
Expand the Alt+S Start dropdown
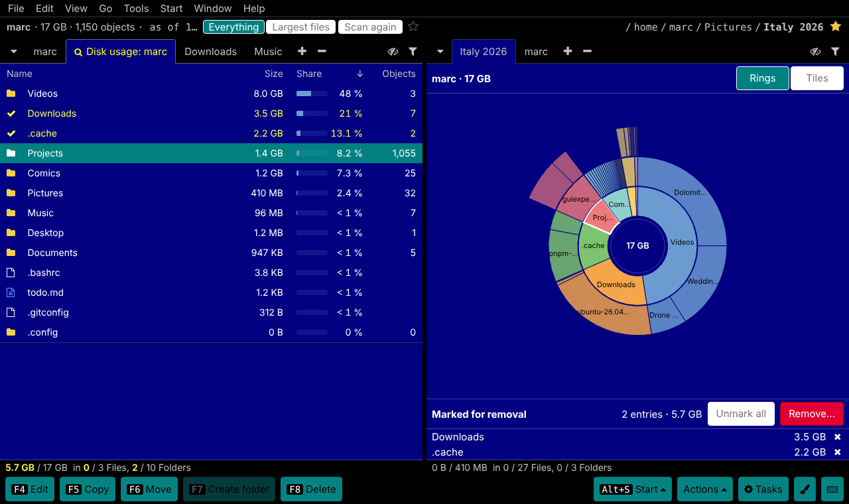pyautogui.click(x=633, y=489)
